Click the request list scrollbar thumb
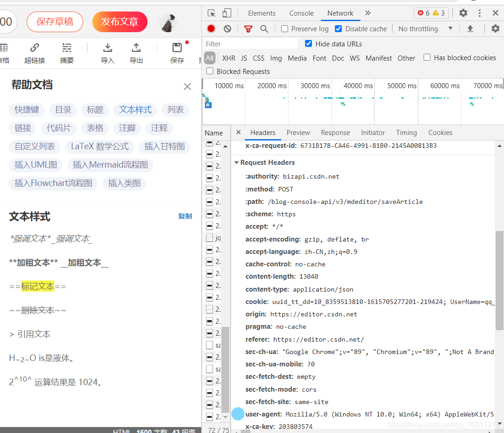The width and height of the screenshot is (504, 433). click(x=225, y=369)
